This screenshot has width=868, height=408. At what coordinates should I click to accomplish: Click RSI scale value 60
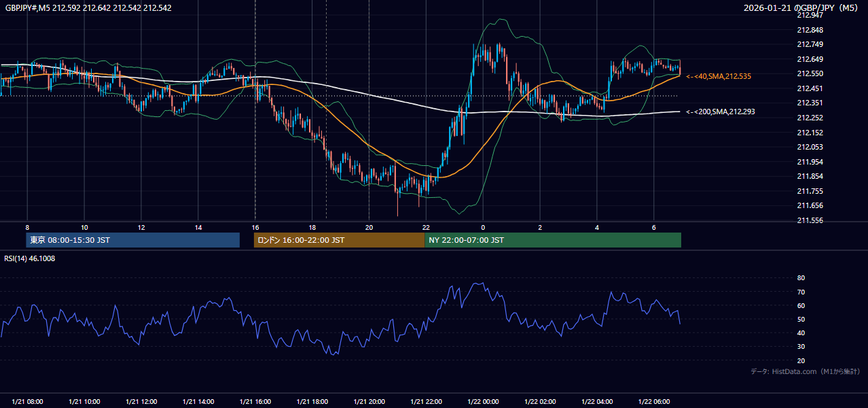[x=801, y=305]
